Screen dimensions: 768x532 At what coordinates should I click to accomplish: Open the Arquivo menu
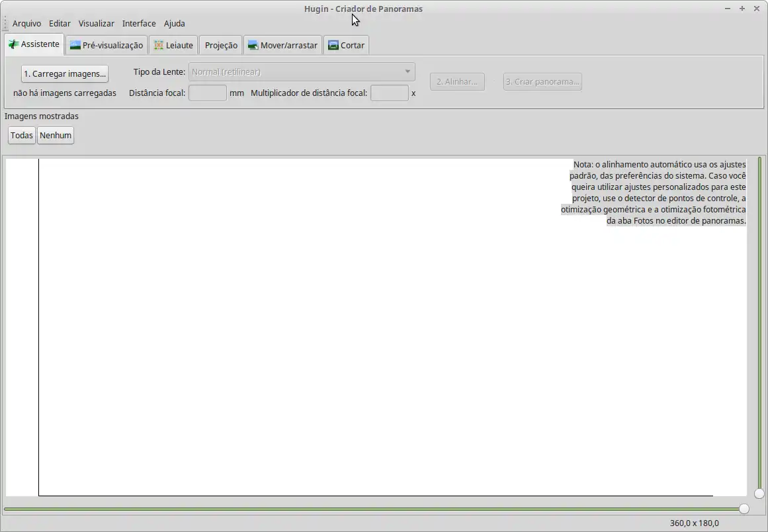tap(26, 23)
